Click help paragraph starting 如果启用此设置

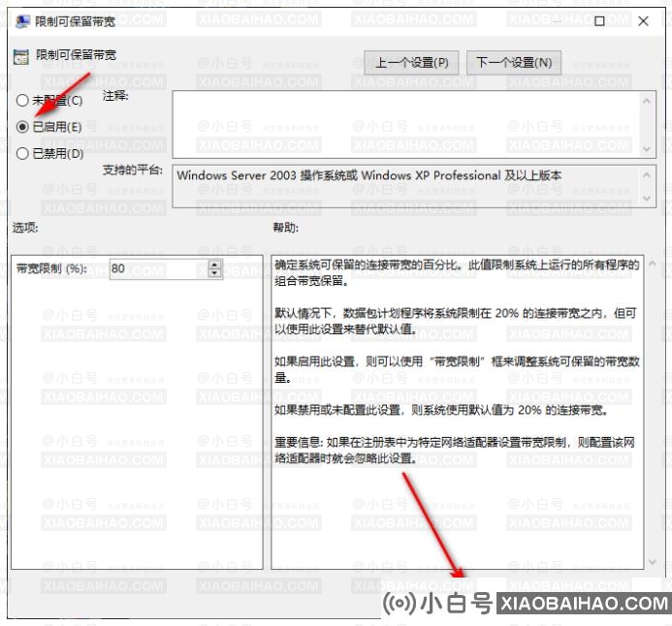(457, 369)
